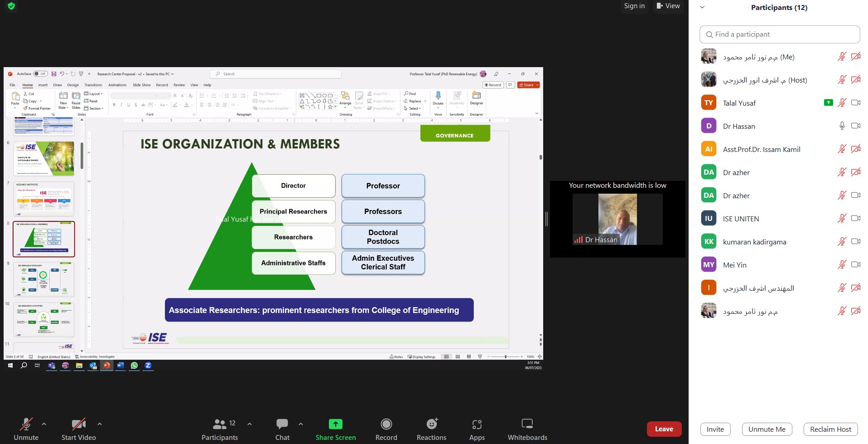Open the Animations tab in PowerPoint
Screen dimensions: 868x444
[x=117, y=85]
